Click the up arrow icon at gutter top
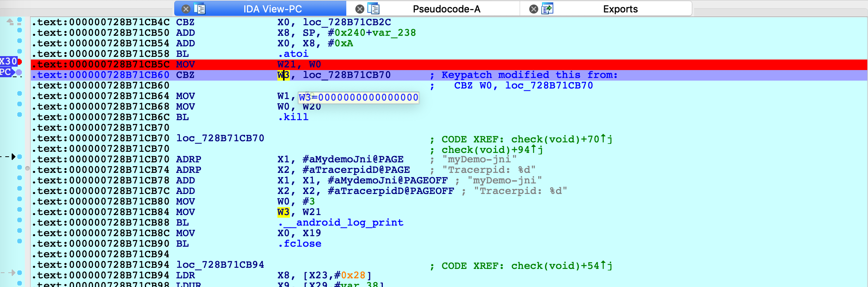 (10, 22)
